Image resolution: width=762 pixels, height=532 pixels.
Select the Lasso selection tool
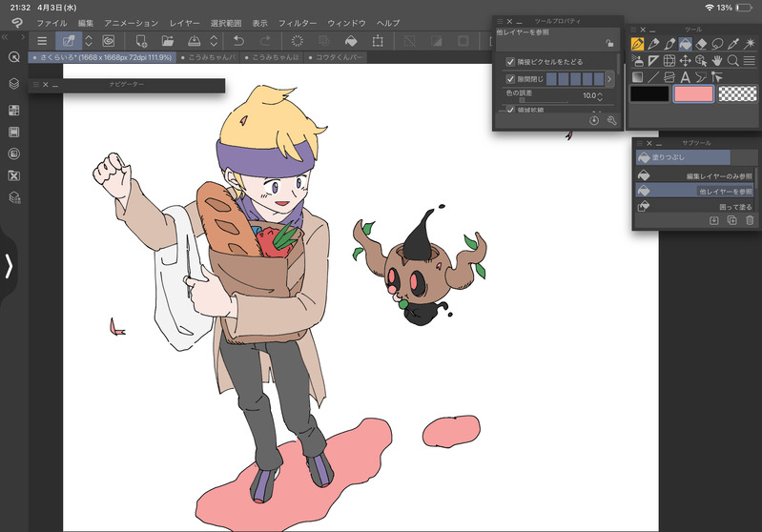coord(717,44)
